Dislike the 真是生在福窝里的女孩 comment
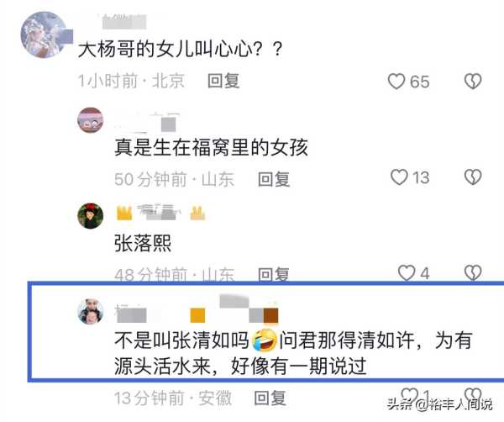Image resolution: width=504 pixels, height=422 pixels. [473, 177]
